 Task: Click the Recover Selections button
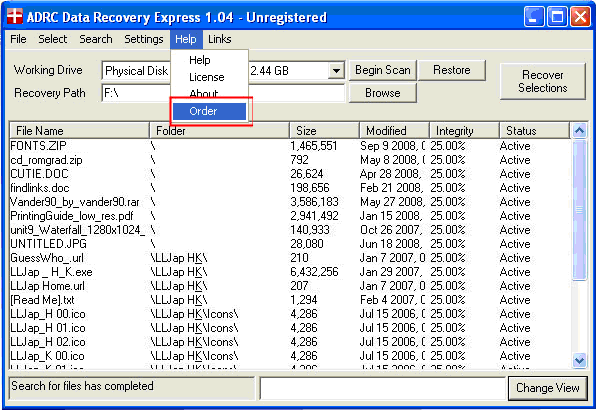543,81
